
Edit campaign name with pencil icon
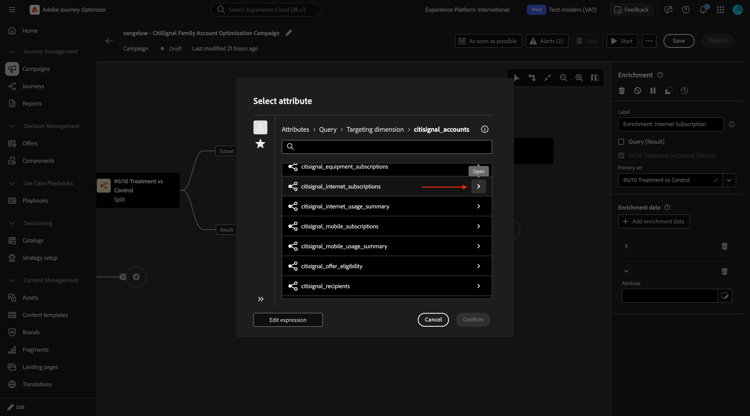coord(288,33)
